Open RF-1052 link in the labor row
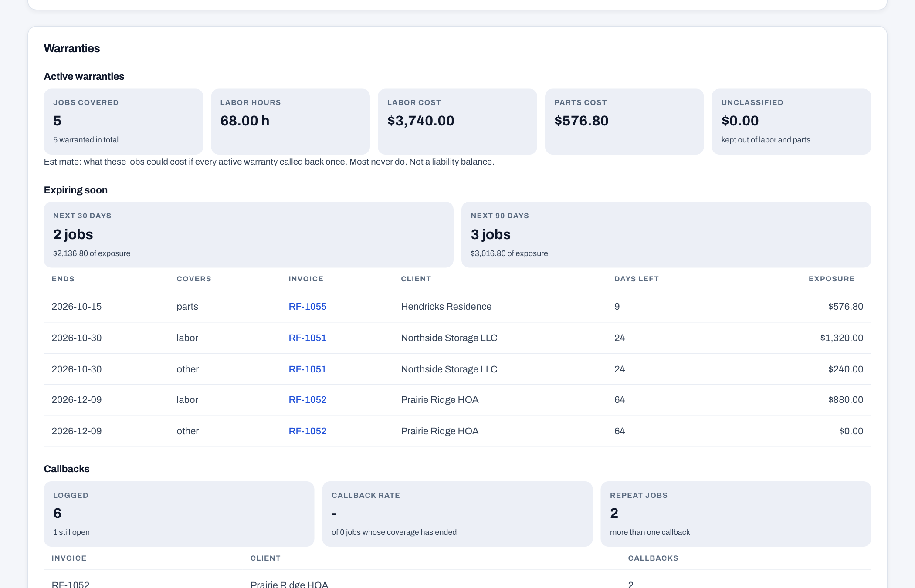Viewport: 915px width, 588px height. coord(307,400)
